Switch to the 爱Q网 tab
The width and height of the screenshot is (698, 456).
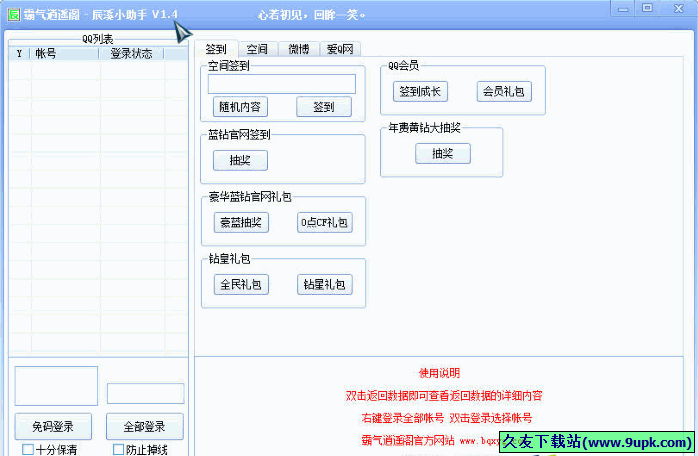[340, 49]
